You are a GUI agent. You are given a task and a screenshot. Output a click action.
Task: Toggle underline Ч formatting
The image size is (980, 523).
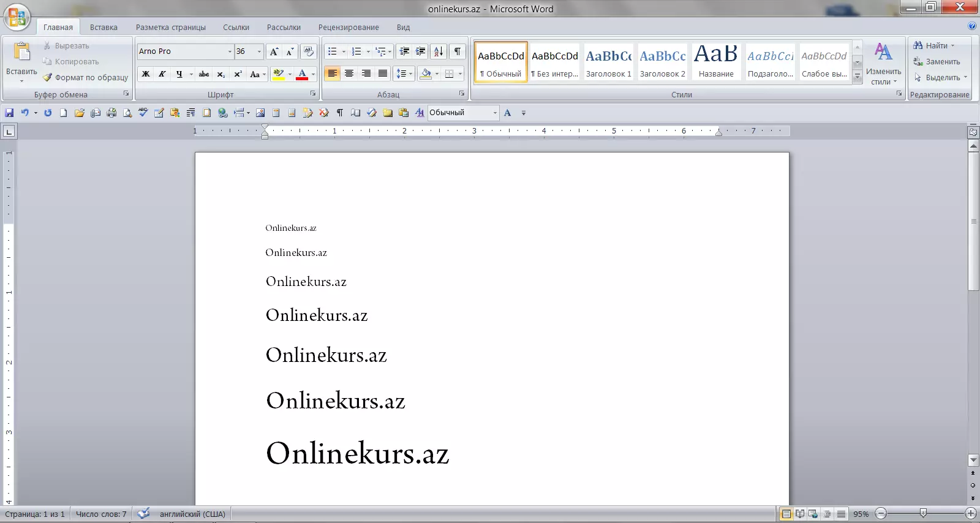click(x=179, y=74)
